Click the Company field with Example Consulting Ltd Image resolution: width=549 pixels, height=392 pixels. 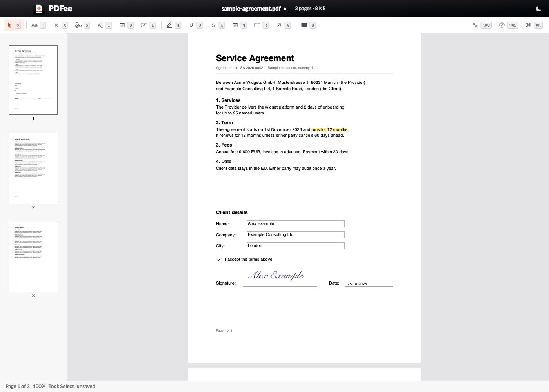click(296, 235)
